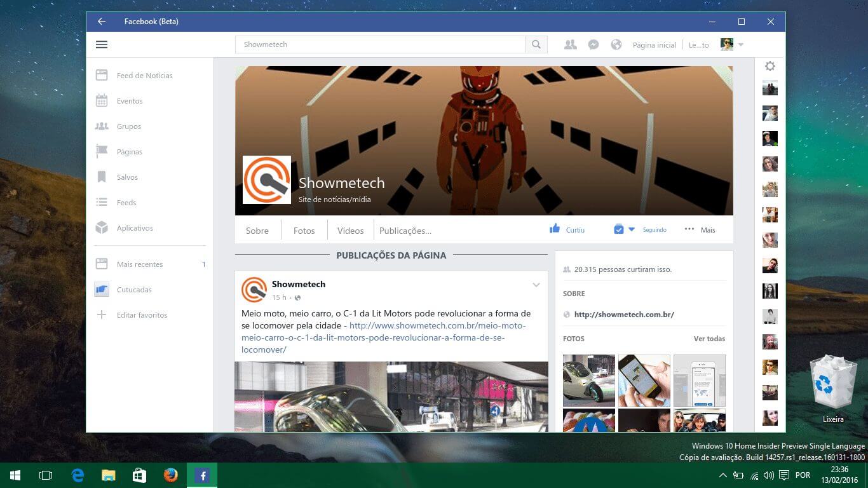Switch to the Vídeos tab
This screenshot has height=488, width=868.
point(351,231)
